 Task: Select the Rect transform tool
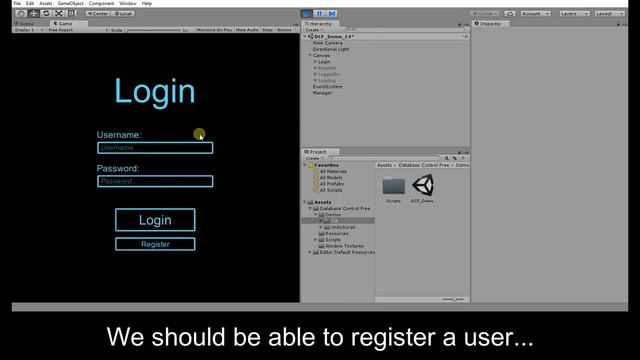tap(71, 13)
